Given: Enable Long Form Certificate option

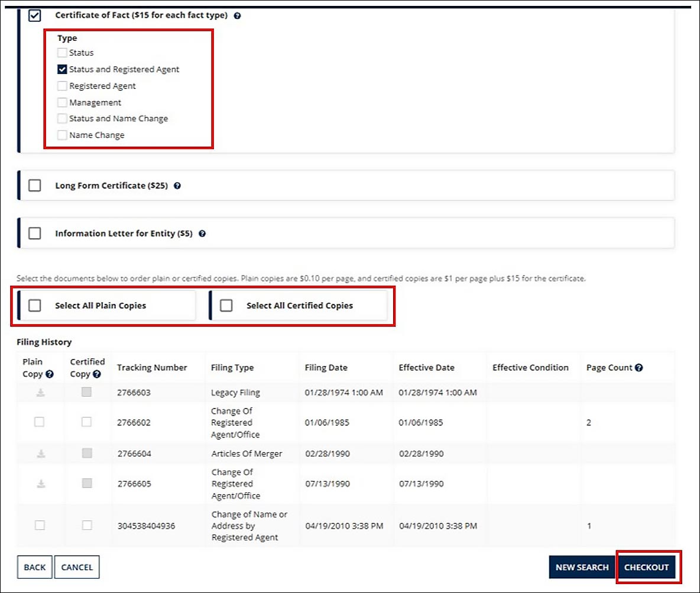Looking at the screenshot, I should [x=35, y=185].
